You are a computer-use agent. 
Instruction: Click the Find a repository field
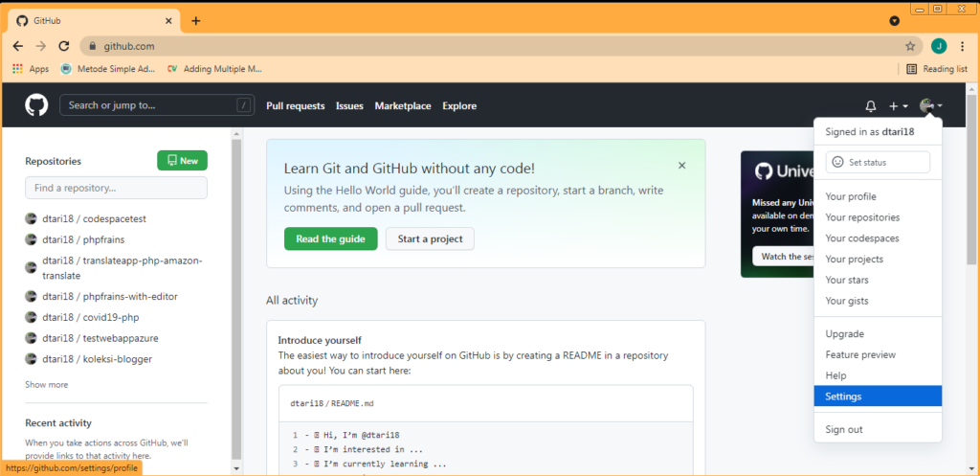pyautogui.click(x=116, y=188)
